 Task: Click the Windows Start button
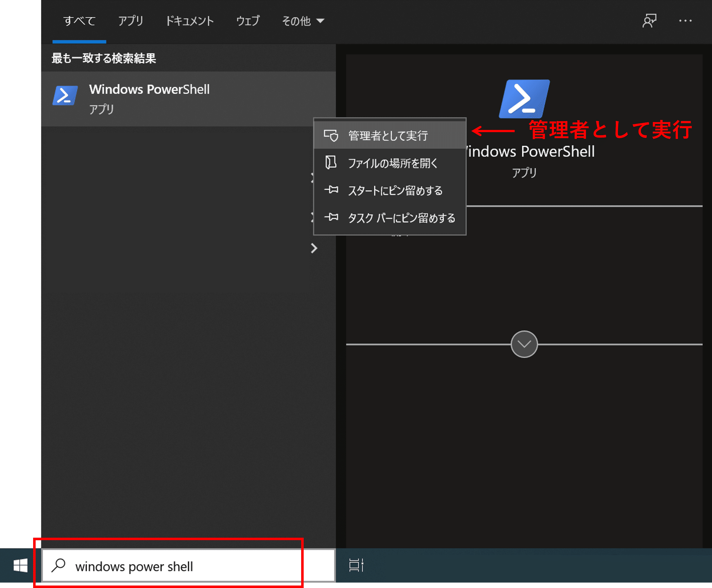pos(20,565)
